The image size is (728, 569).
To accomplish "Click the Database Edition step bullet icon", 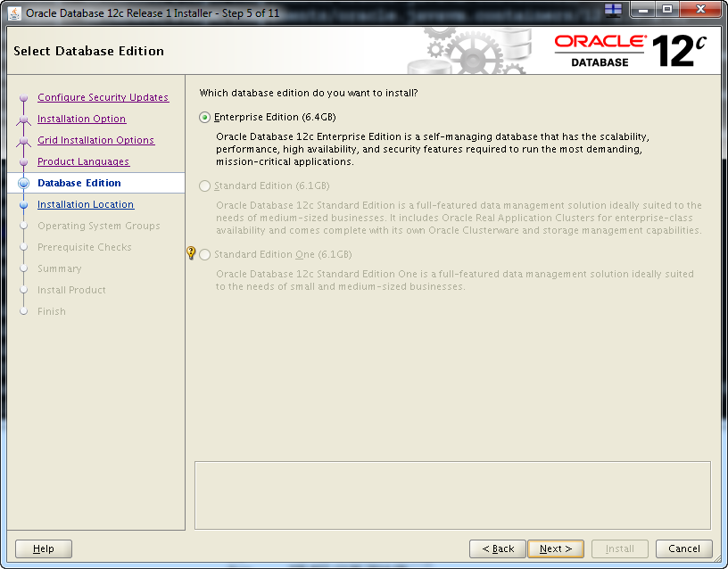I will click(24, 184).
